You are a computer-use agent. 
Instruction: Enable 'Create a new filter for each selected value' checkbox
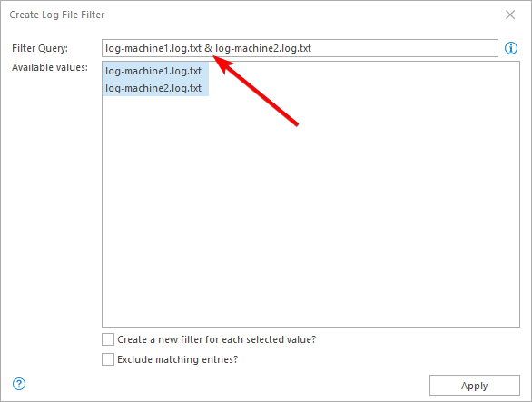coord(108,339)
